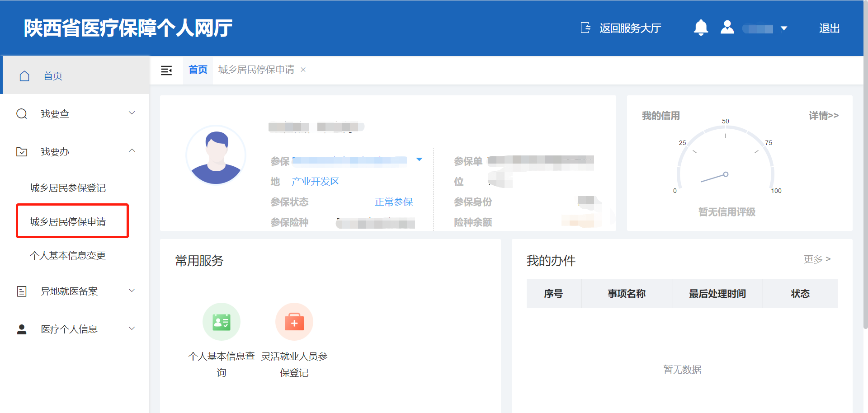The image size is (868, 413).
Task: Click the user profile icon in header
Action: pyautogui.click(x=727, y=28)
